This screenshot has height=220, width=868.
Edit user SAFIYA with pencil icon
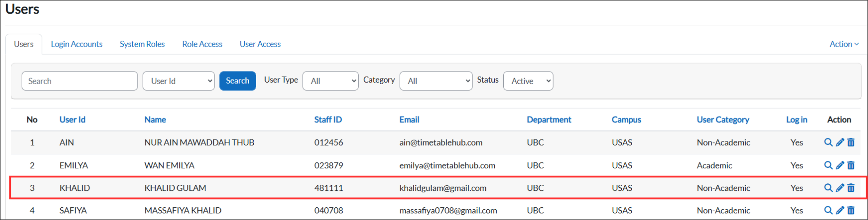840,210
